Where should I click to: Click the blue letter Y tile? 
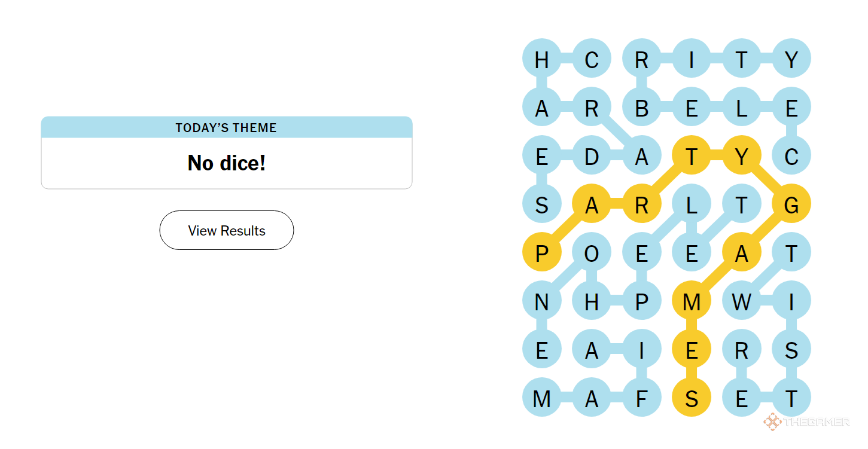pos(791,59)
